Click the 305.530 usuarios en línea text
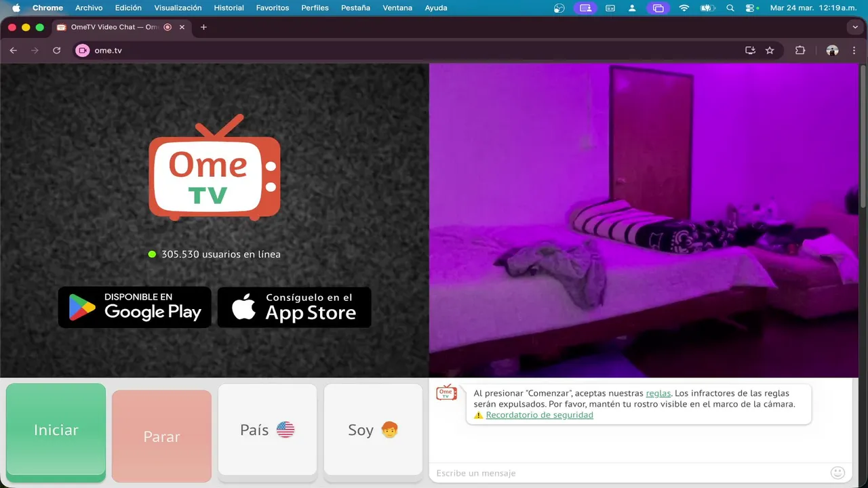Viewport: 868px width, 488px height. pyautogui.click(x=221, y=254)
